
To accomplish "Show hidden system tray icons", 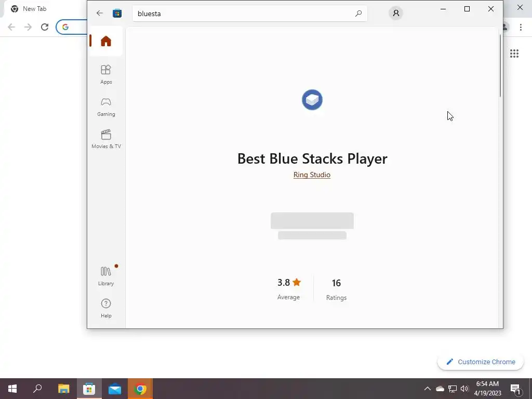I will (x=427, y=389).
